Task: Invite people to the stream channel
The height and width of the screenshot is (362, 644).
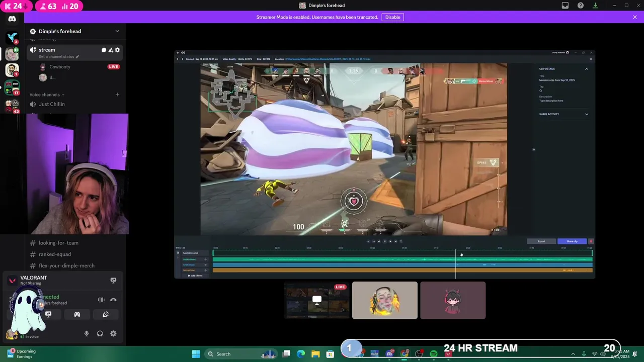Action: [111, 50]
